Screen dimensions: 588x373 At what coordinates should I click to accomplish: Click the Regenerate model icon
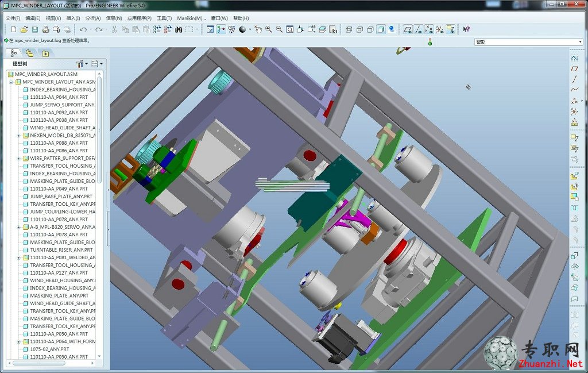[157, 29]
